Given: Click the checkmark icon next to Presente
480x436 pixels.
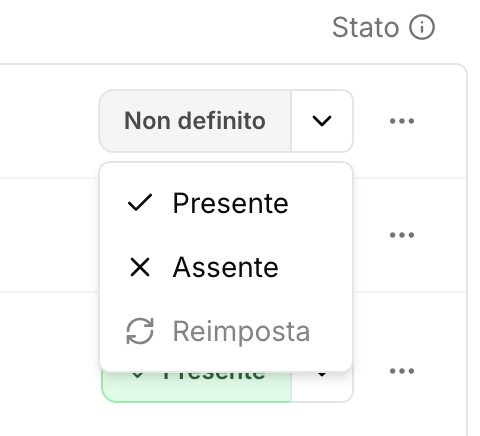Looking at the screenshot, I should tap(140, 203).
